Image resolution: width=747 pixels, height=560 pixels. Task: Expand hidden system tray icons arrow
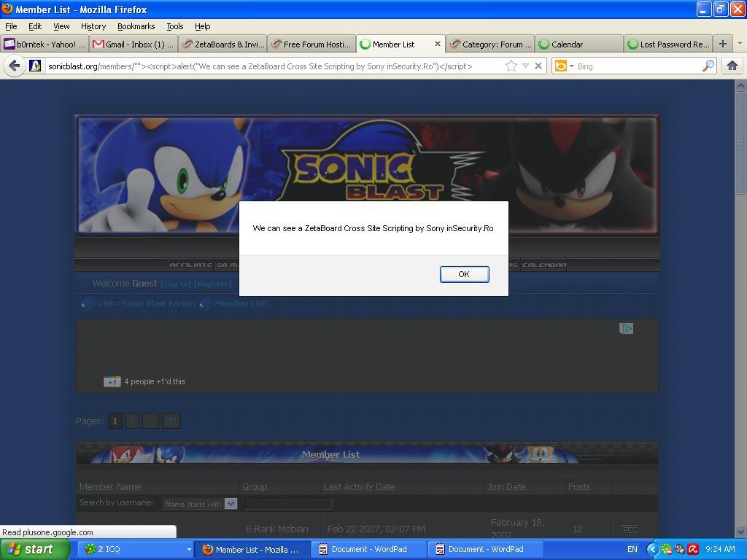click(653, 549)
